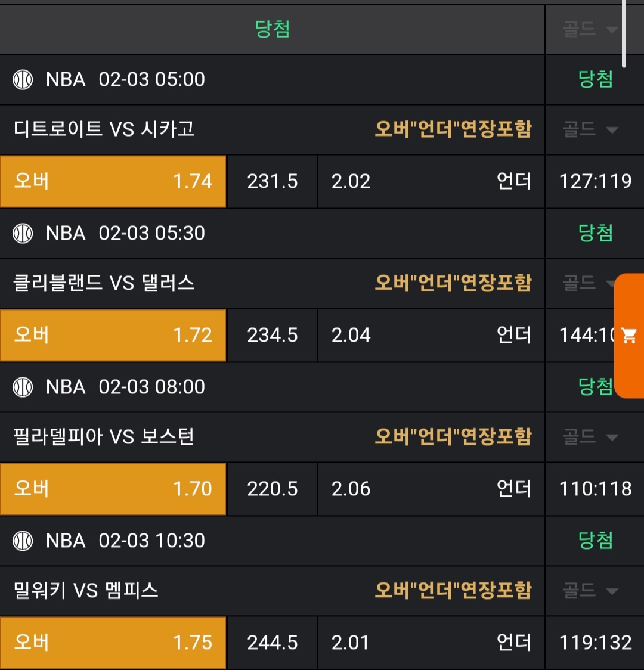Choose 언더 2.02 for 디트로이트 game
The width and height of the screenshot is (644, 670).
(431, 181)
